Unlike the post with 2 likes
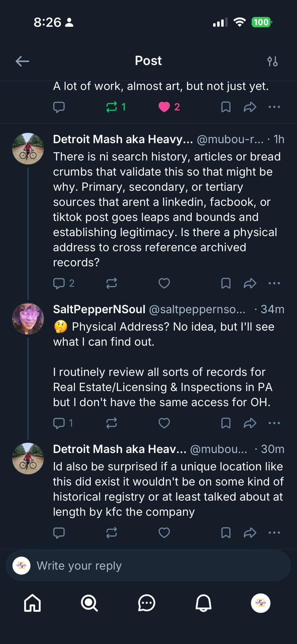This screenshot has height=644, width=297. coord(164,107)
